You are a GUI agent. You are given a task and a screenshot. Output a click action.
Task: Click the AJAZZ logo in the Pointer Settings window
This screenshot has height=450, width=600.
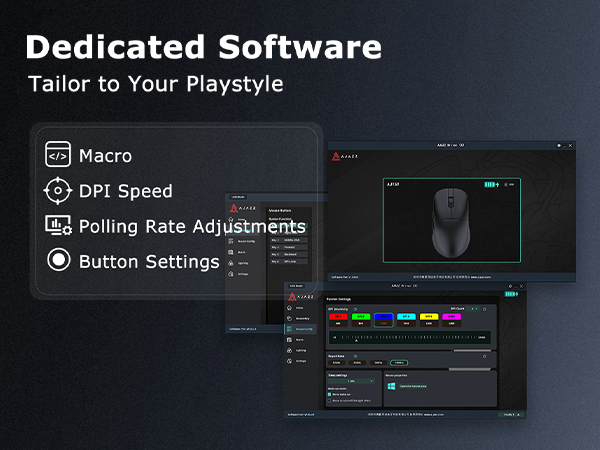tap(301, 297)
